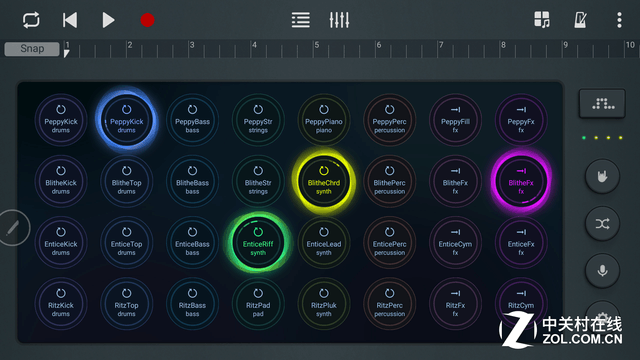640x360 pixels.
Task: Start playback with the play button
Action: click(x=108, y=20)
